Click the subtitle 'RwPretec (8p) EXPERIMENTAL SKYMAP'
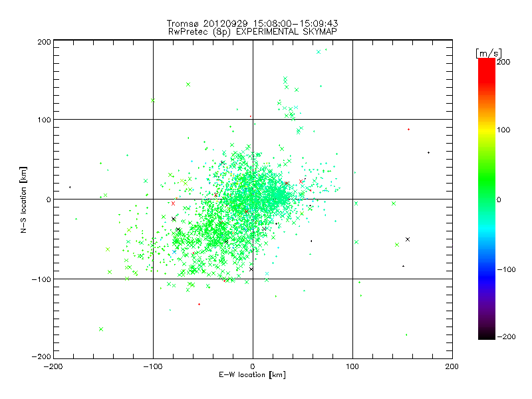 click(253, 32)
